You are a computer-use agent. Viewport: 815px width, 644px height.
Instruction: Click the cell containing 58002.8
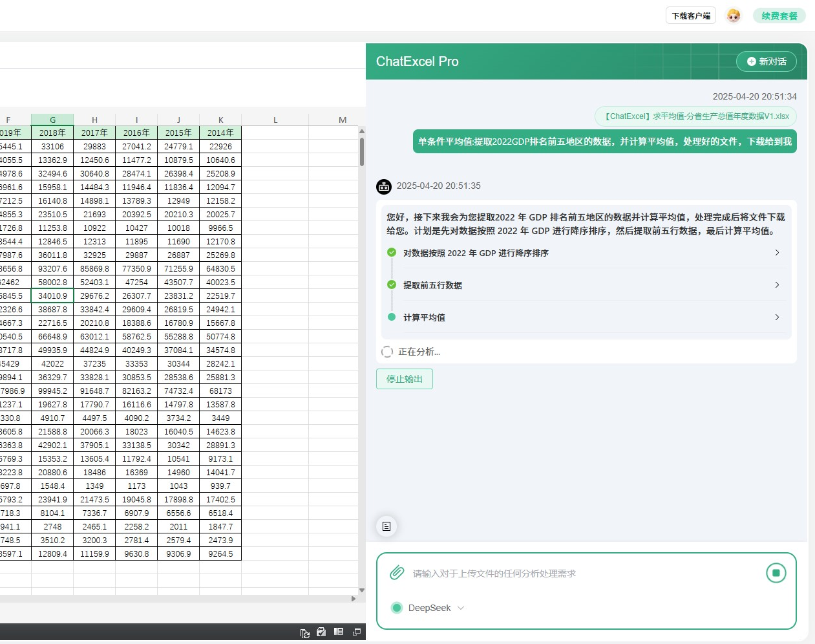52,283
